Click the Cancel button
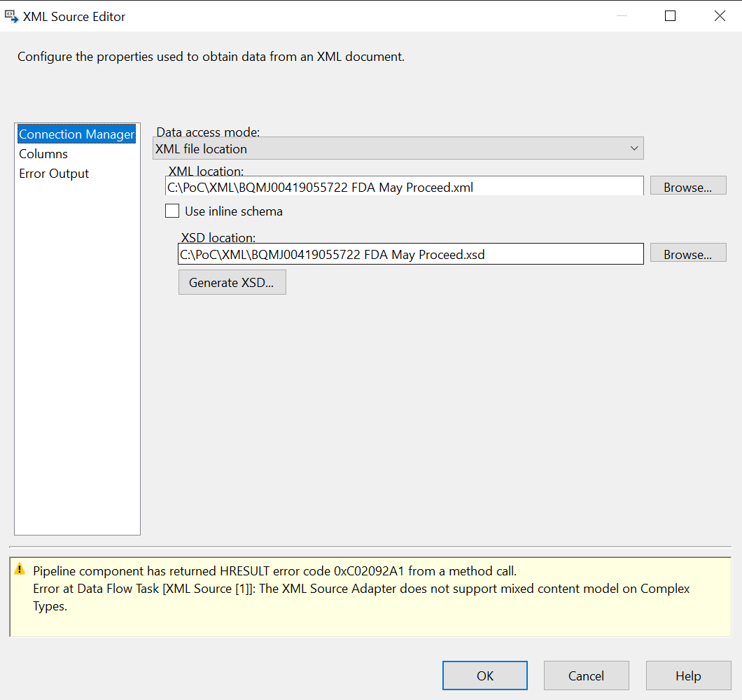 (586, 675)
